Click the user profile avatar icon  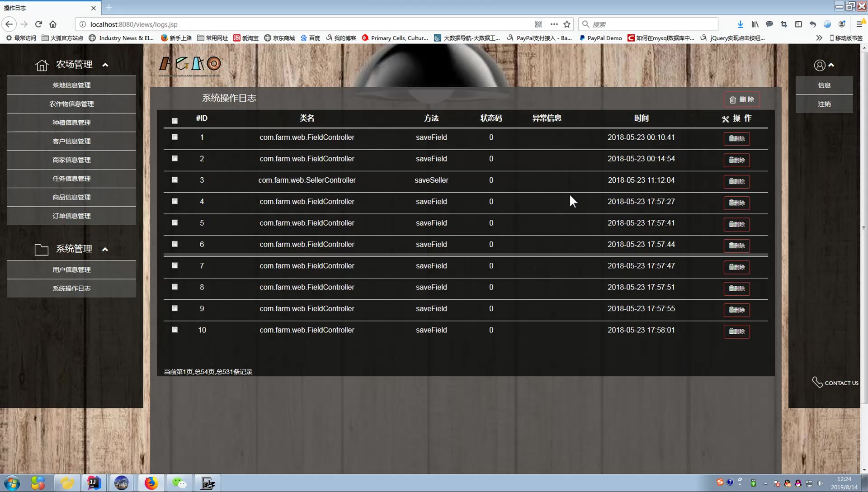[819, 65]
